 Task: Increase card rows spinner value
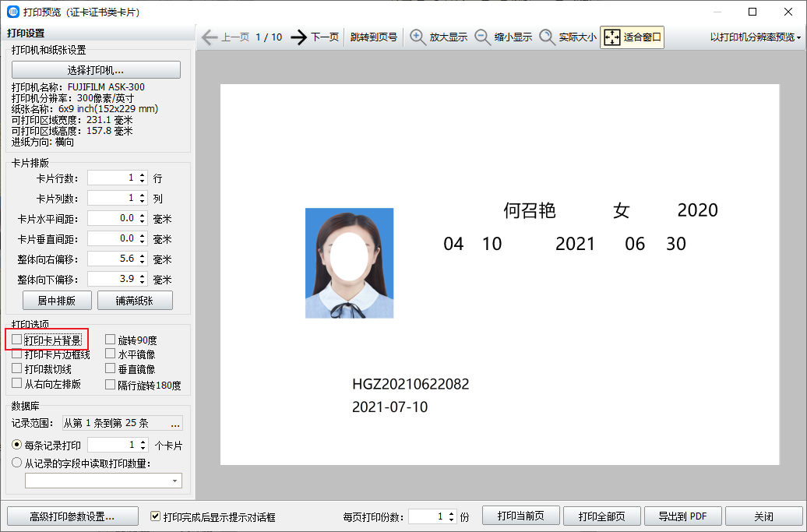(x=143, y=175)
